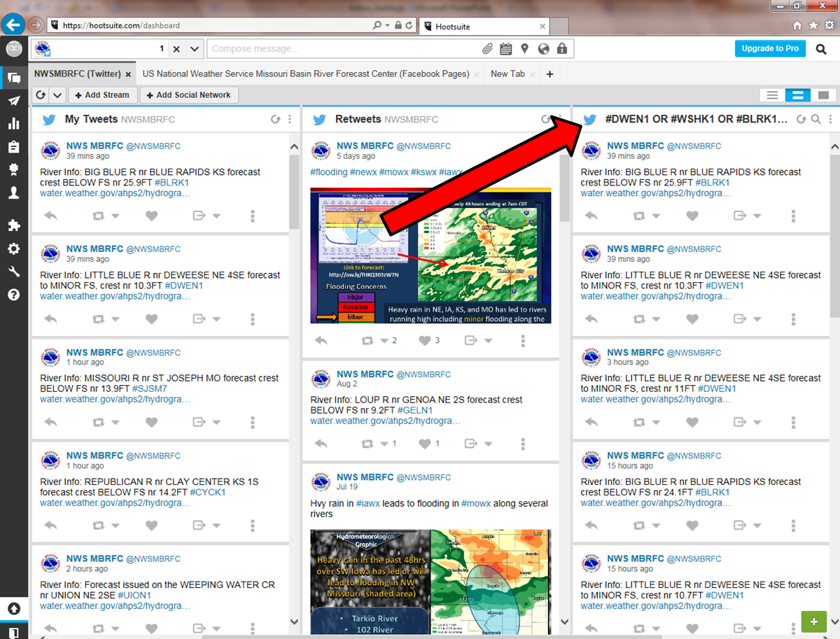The width and height of the screenshot is (840, 639).
Task: Select the two-bar standard stream view
Action: click(797, 95)
